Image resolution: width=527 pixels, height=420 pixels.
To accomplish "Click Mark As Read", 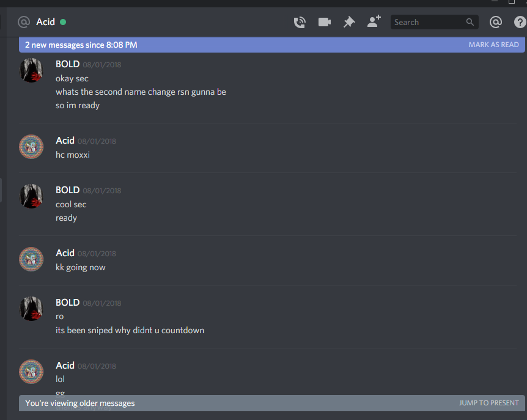I will [x=493, y=45].
